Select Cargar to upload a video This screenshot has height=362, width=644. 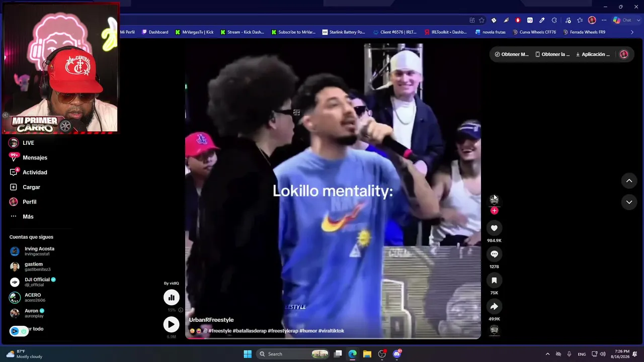(25, 187)
